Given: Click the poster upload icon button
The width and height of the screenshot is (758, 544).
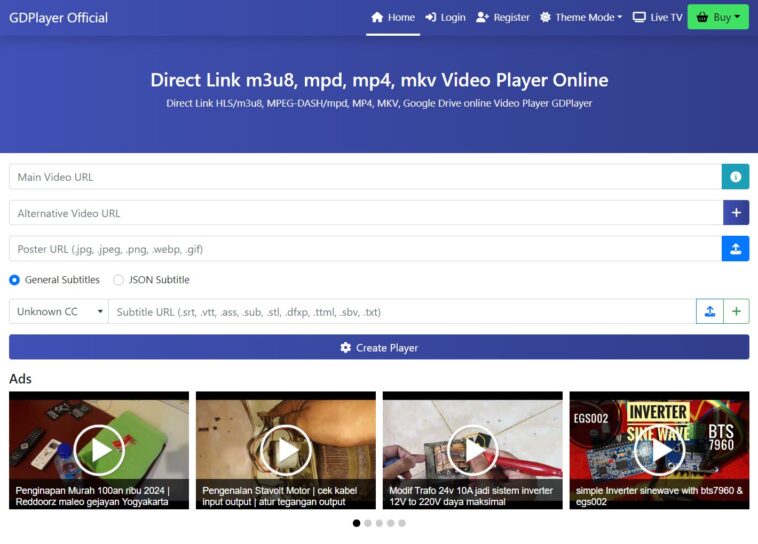Looking at the screenshot, I should [x=735, y=249].
